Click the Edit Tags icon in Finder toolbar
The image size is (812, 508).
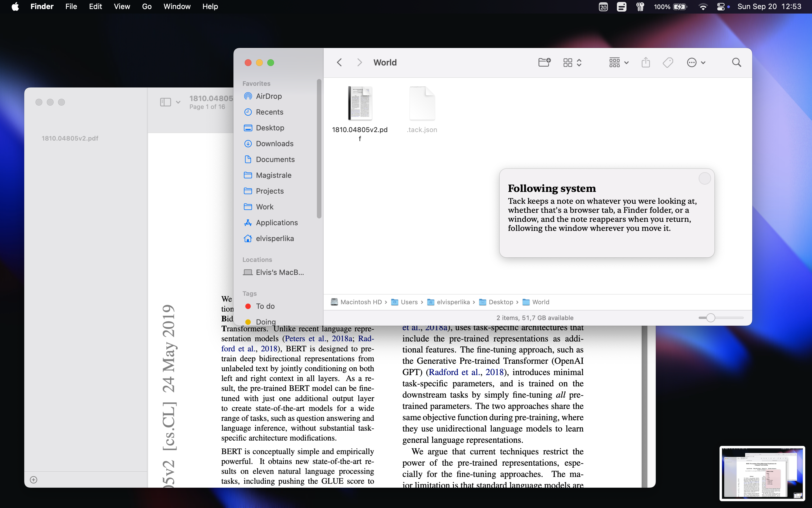(668, 62)
